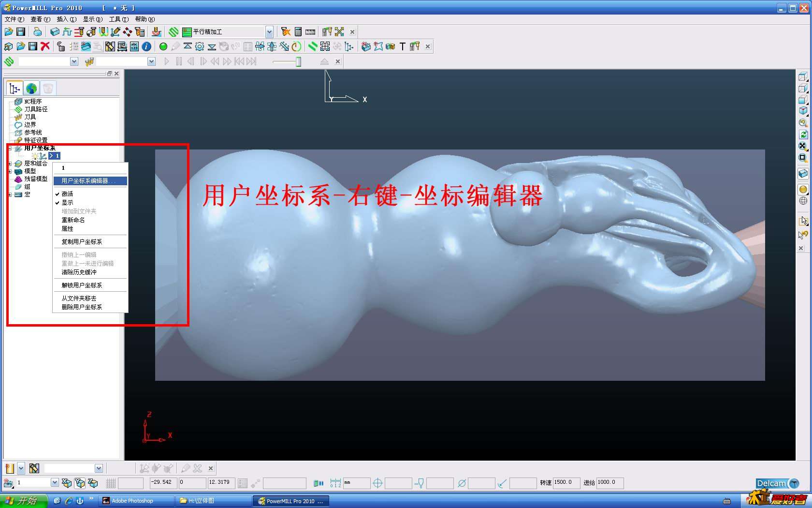Image resolution: width=812 pixels, height=508 pixels.
Task: Click the calculator icon in the toolbar
Action: pyautogui.click(x=298, y=32)
